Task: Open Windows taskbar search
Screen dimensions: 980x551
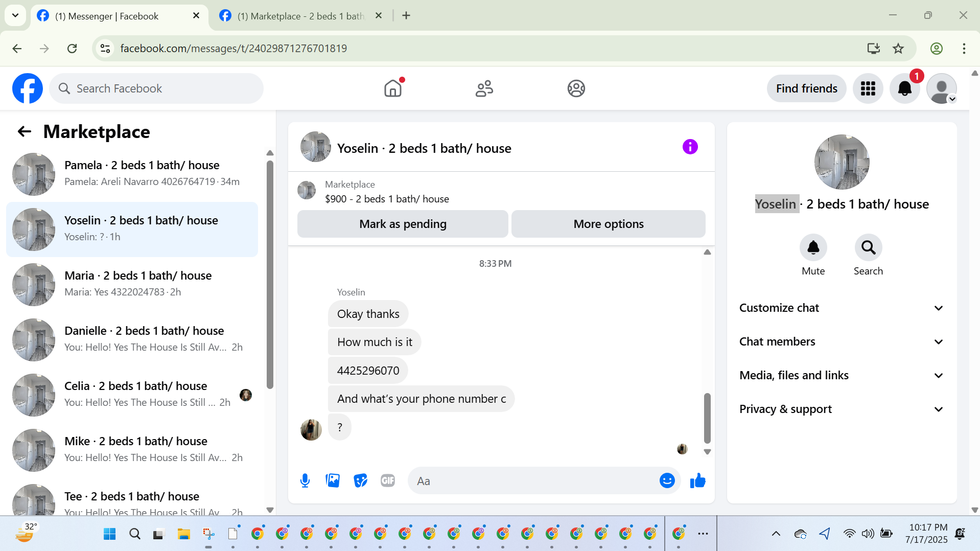Action: click(134, 534)
